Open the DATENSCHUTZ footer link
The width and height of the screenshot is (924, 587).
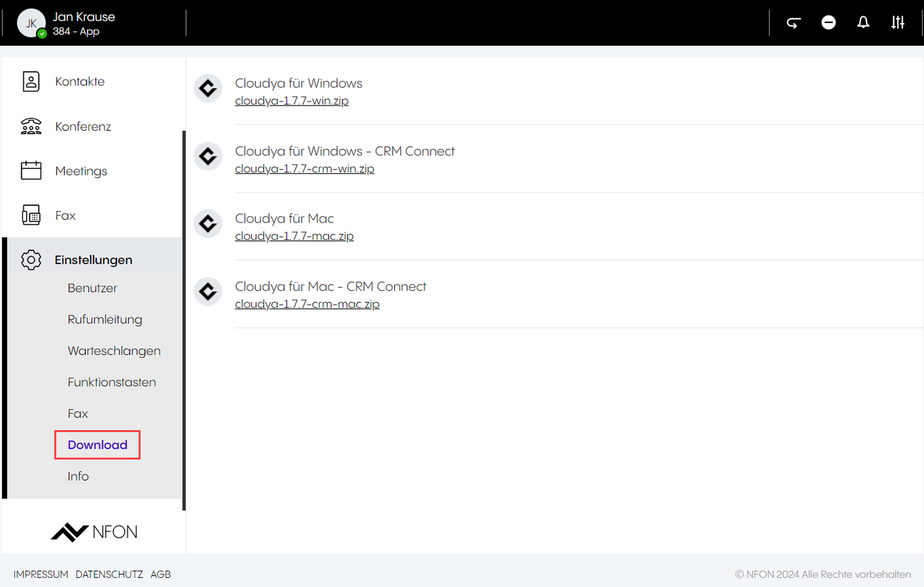[x=109, y=574]
